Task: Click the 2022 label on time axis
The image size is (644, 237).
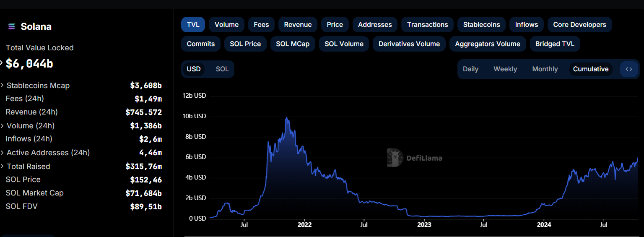Action: click(304, 225)
